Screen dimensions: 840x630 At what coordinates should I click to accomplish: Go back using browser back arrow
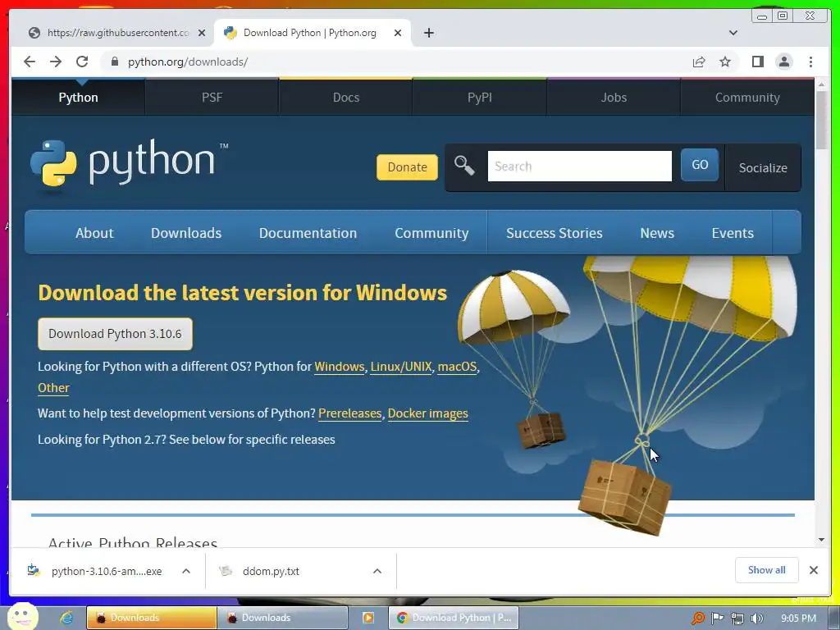coord(30,62)
